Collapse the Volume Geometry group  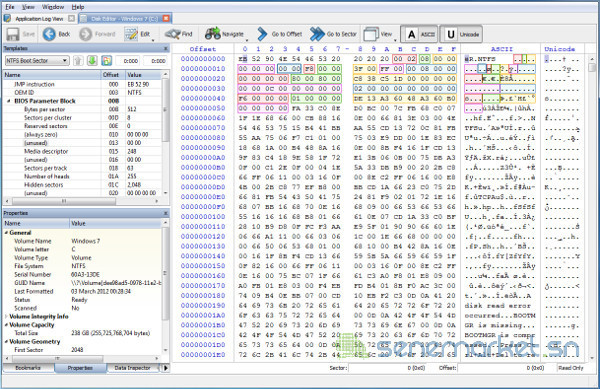(x=7, y=341)
